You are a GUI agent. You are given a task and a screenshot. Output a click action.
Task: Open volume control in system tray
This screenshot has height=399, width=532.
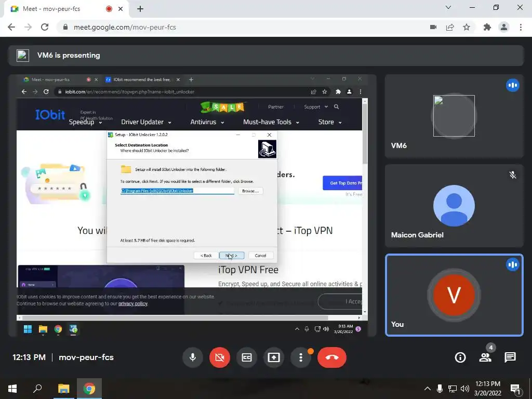(x=465, y=389)
